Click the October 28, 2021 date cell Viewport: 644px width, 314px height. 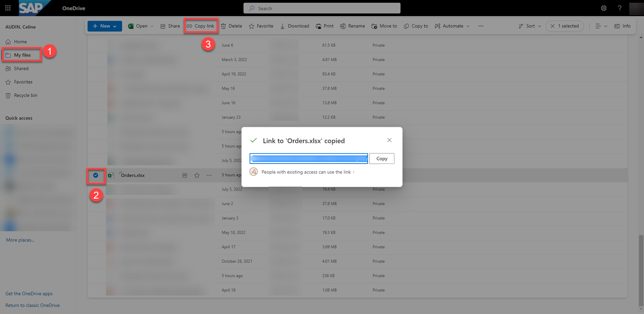point(237,261)
